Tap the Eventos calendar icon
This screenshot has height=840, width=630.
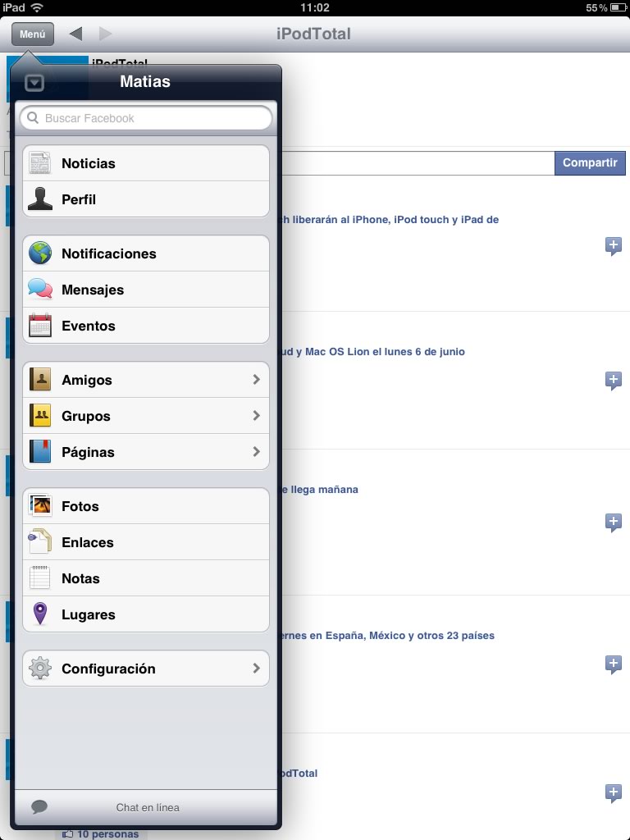coord(40,325)
